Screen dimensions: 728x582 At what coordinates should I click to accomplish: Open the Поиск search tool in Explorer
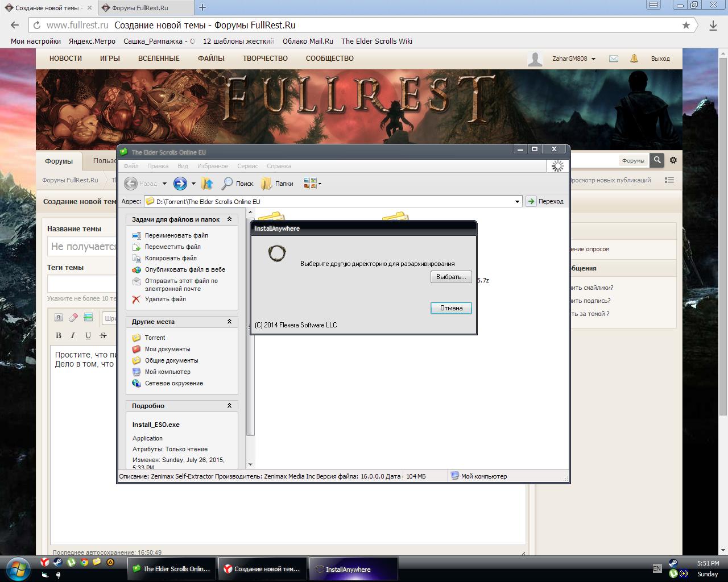click(x=237, y=184)
